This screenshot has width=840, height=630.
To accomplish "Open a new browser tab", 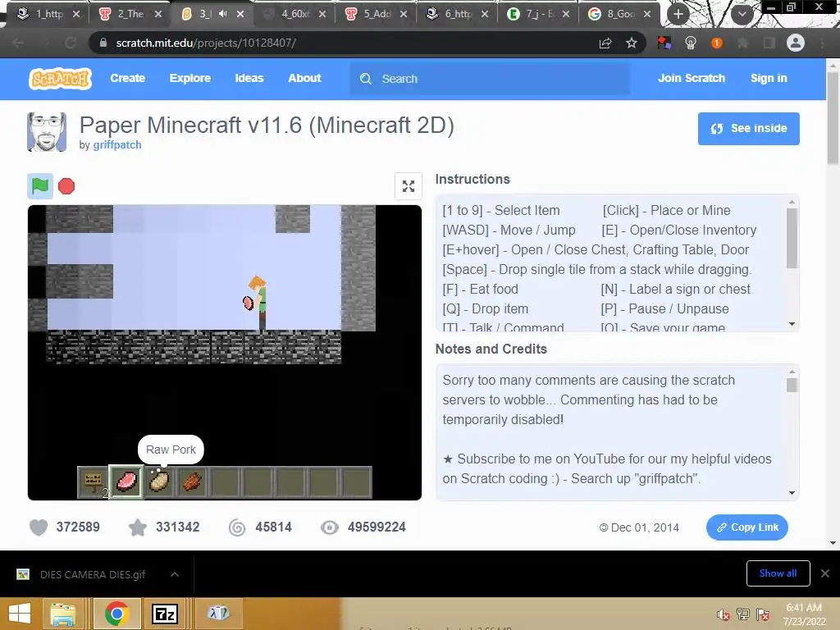I will coord(678,14).
